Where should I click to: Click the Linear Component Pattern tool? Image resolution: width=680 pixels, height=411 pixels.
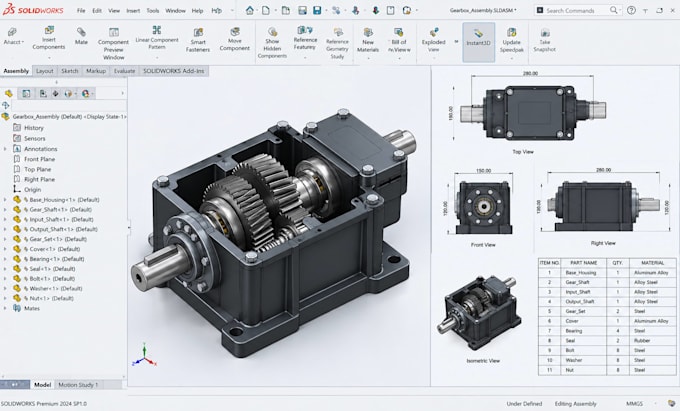[x=157, y=37]
